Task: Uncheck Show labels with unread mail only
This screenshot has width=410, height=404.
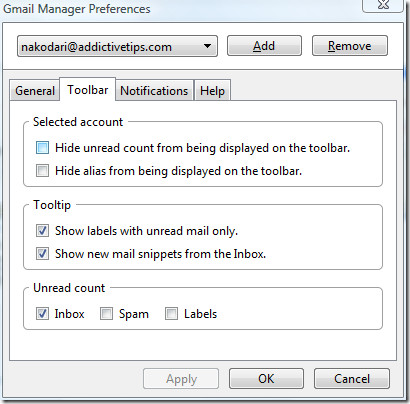Action: [42, 231]
